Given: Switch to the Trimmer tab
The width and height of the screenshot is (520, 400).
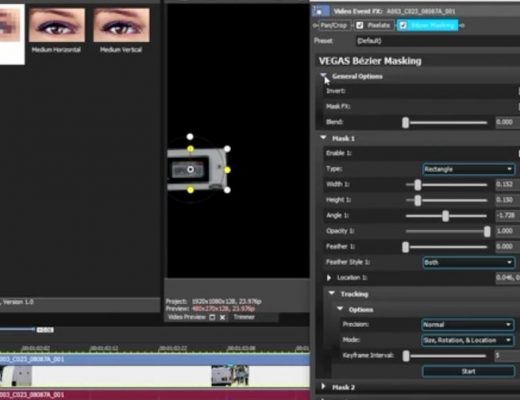Looking at the screenshot, I should coord(244,317).
